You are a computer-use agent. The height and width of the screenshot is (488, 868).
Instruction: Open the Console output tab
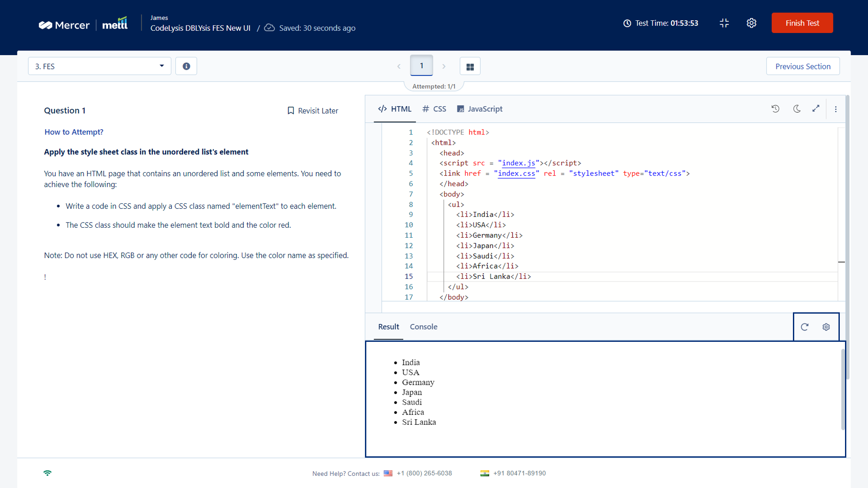[424, 327]
